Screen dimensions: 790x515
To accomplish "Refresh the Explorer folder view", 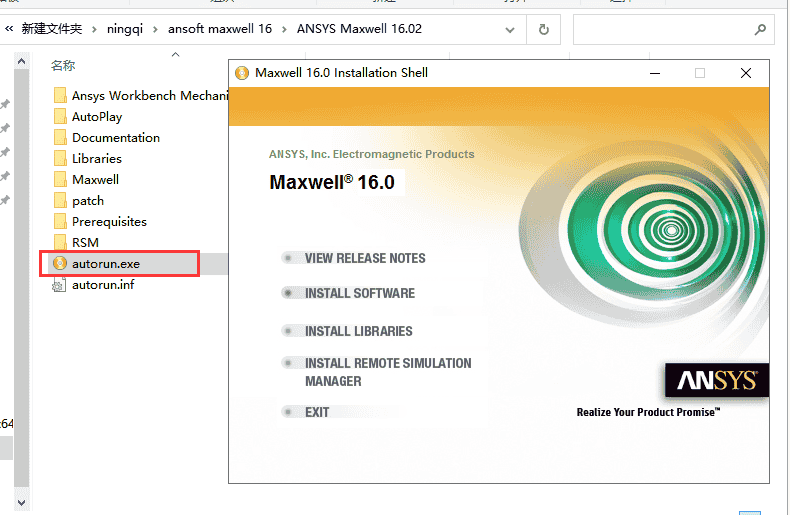I will click(544, 29).
